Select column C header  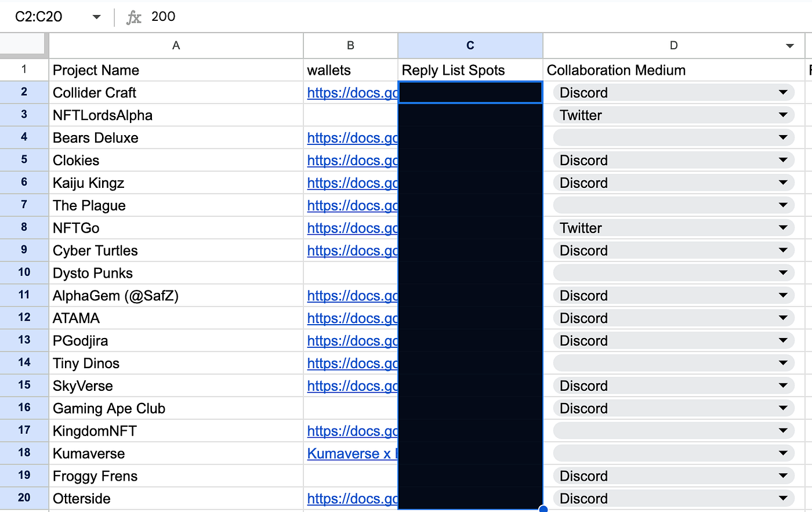tap(470, 46)
